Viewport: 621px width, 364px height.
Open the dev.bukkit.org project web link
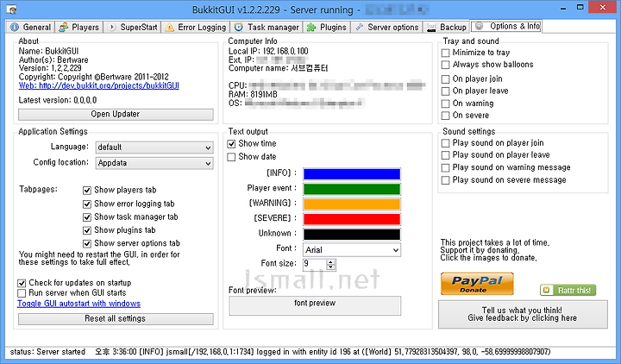click(x=98, y=85)
